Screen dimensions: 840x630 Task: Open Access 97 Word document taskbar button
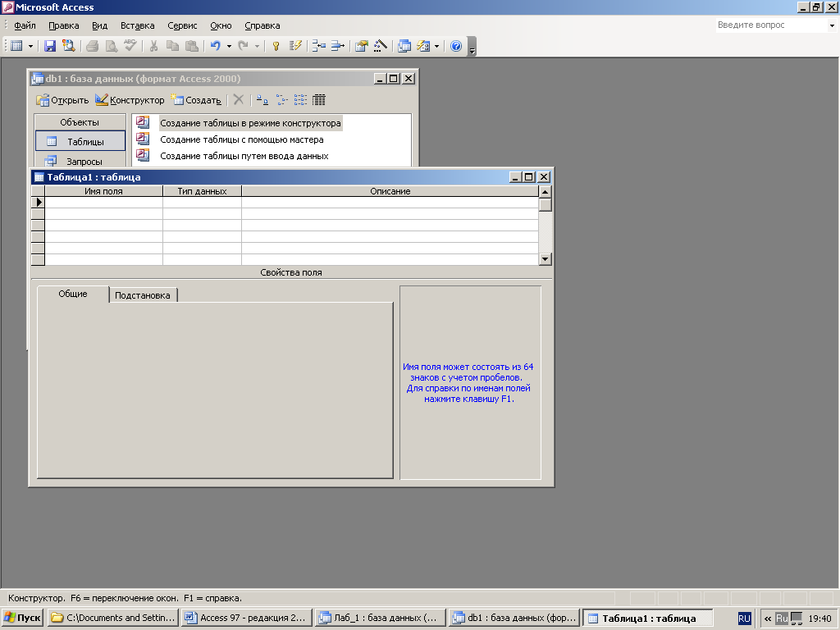(246, 619)
